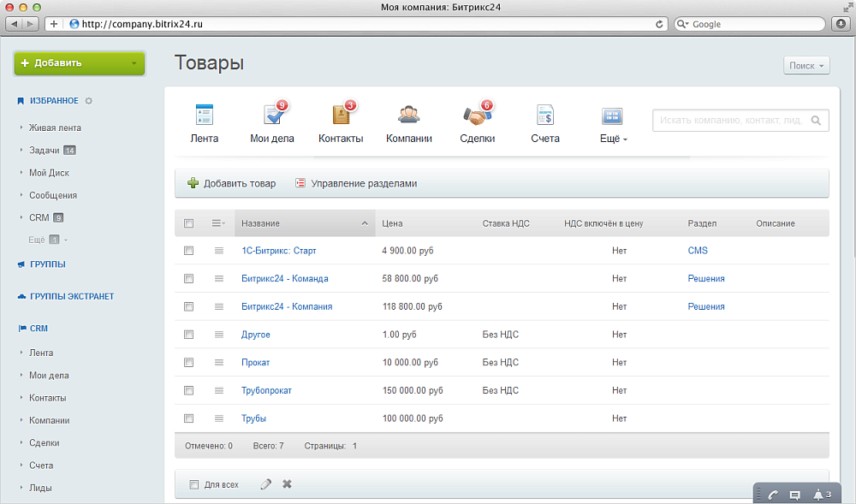
Task: Check the Трубопрокат row checkbox
Action: 189,391
